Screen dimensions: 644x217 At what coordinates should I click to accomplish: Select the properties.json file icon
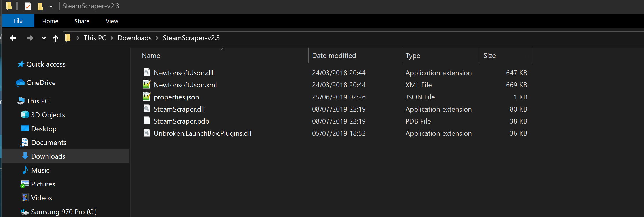[147, 97]
